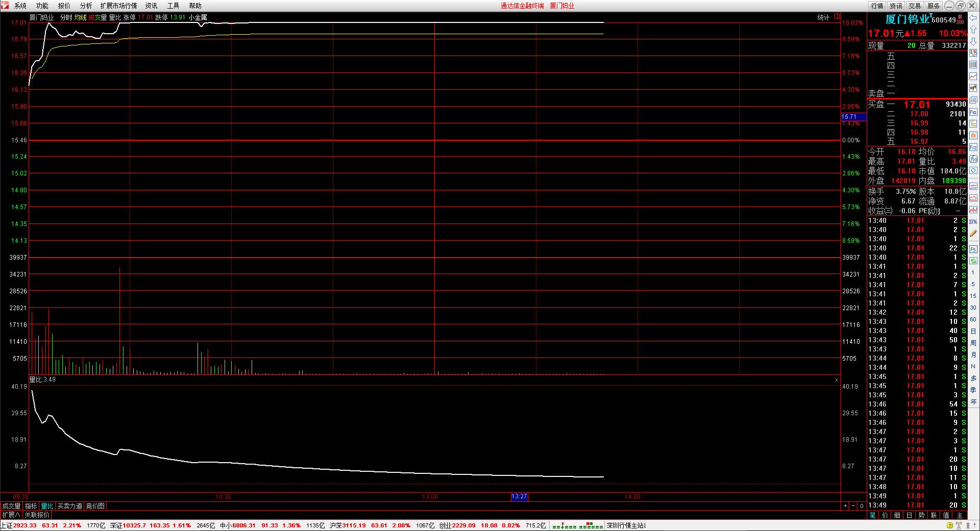This screenshot has width=980, height=531.
Task: Switch to the 买卖力道 indicator tab
Action: click(69, 506)
